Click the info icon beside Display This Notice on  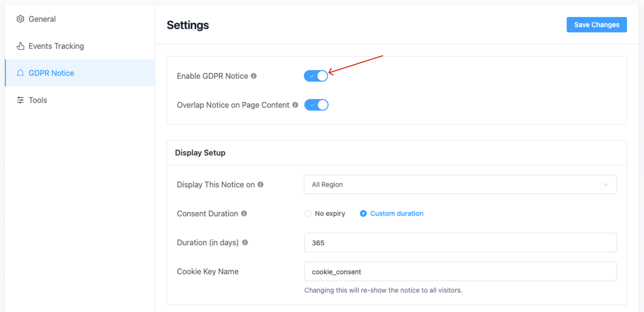pyautogui.click(x=260, y=184)
